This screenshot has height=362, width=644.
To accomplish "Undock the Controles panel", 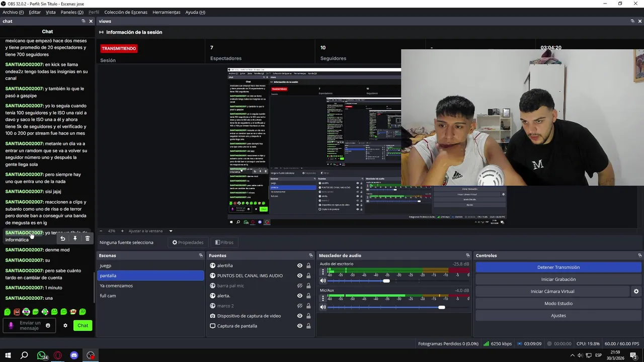I will (x=640, y=255).
